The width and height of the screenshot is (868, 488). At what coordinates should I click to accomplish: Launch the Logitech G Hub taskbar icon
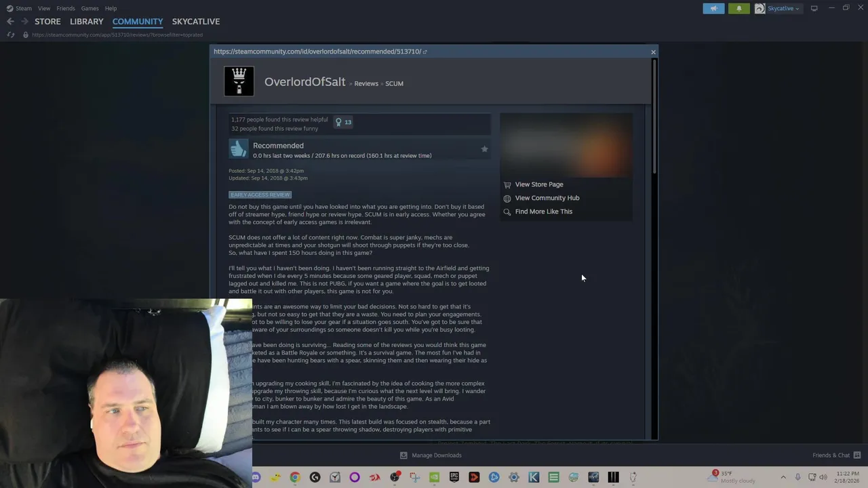tap(315, 478)
